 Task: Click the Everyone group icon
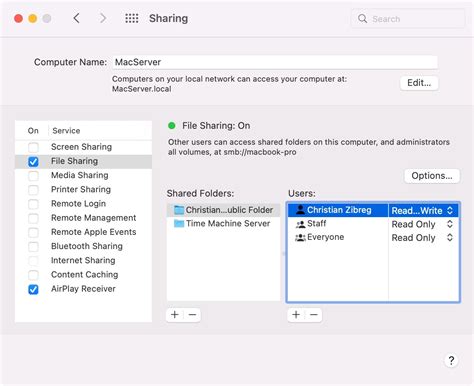pos(300,237)
